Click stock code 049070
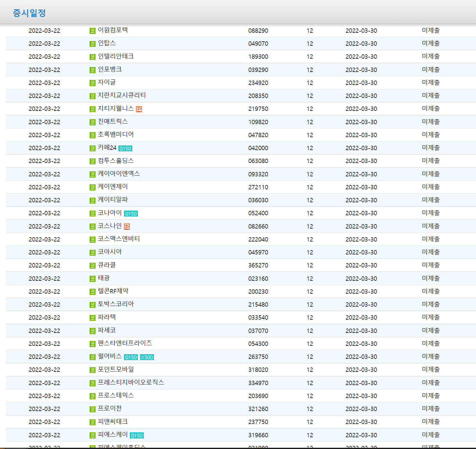 pyautogui.click(x=258, y=44)
